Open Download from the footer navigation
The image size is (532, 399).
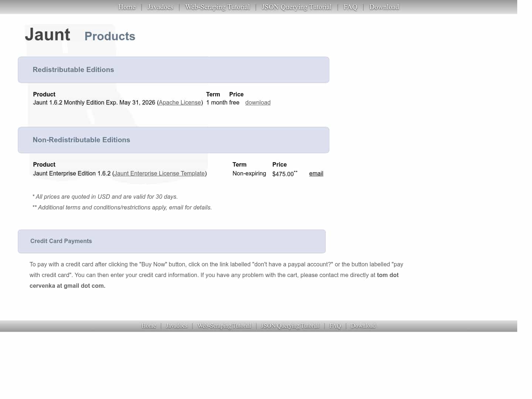pyautogui.click(x=363, y=325)
